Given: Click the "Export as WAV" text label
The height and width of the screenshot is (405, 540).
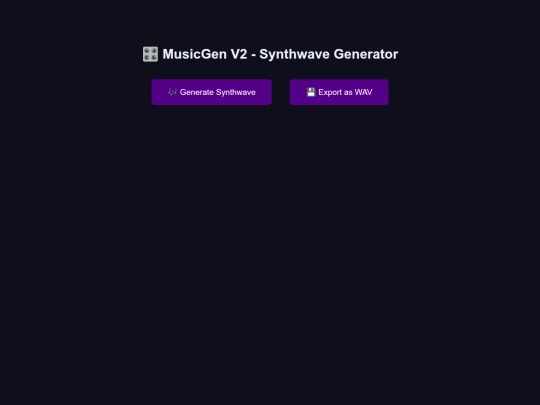Looking at the screenshot, I should (345, 92).
